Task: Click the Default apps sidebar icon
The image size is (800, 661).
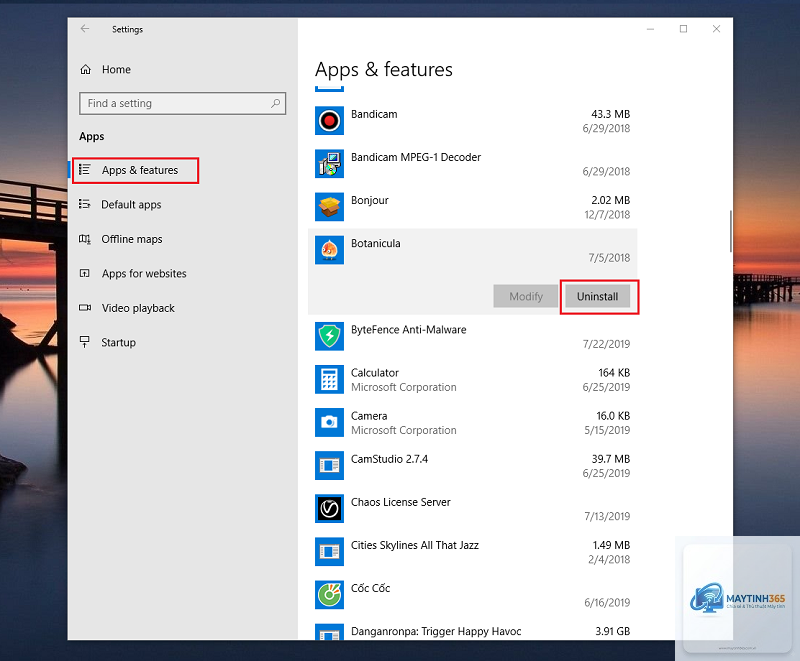Action: click(85, 204)
